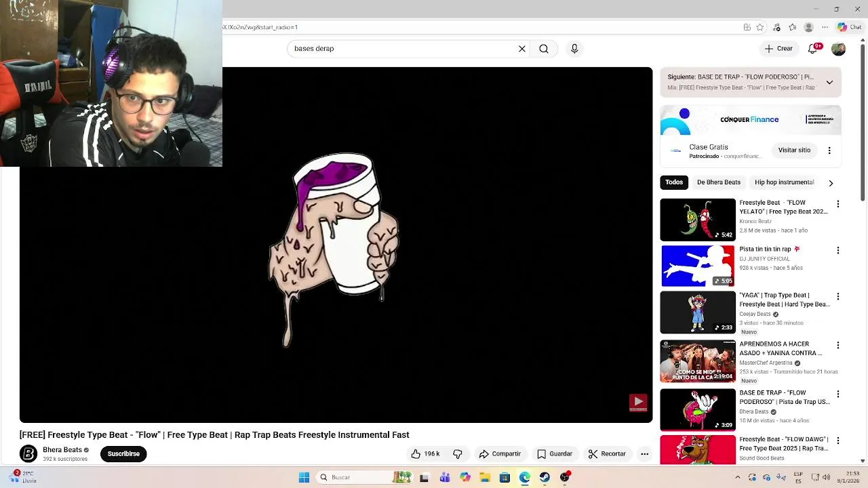868x488 pixels.
Task: Like the video with thumbs up
Action: tap(425, 454)
